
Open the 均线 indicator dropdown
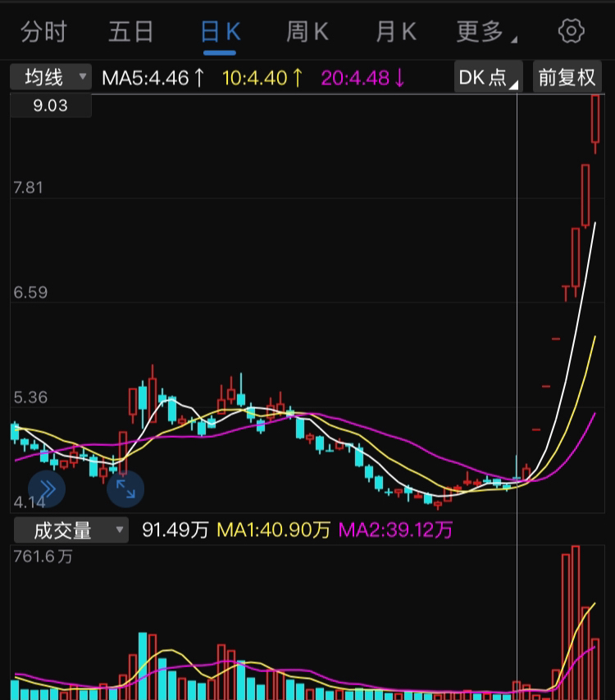[x=51, y=77]
